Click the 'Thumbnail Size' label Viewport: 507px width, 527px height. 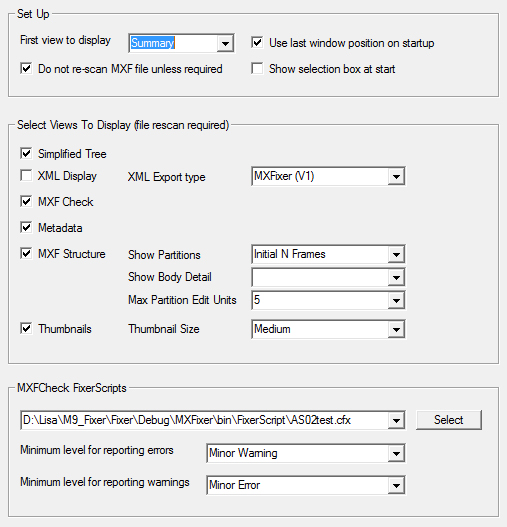click(x=164, y=329)
